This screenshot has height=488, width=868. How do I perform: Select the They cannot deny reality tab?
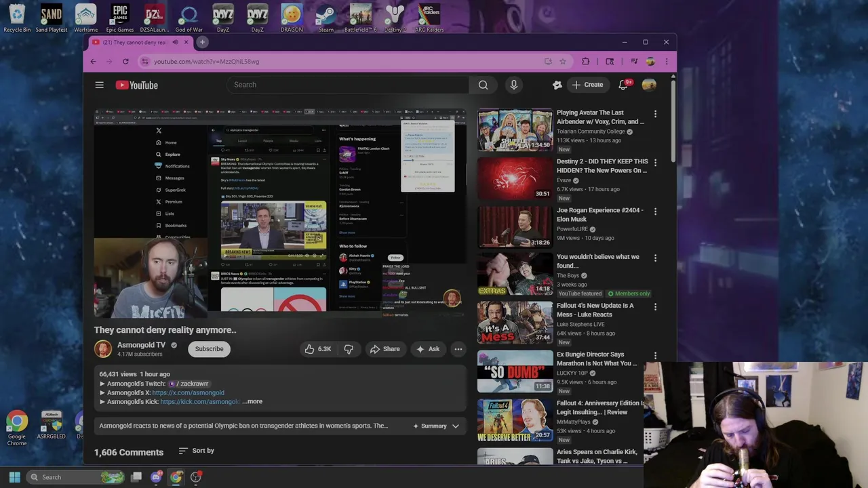(136, 42)
